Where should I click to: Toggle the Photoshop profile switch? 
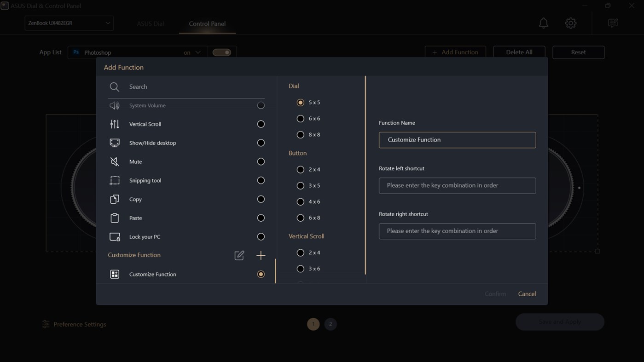click(222, 52)
